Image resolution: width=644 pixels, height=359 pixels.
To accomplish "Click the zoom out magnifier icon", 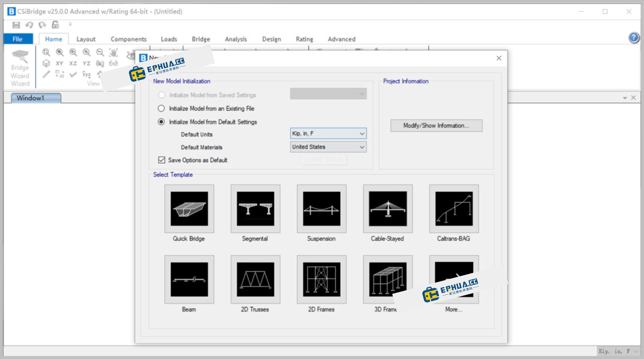I will 100,52.
